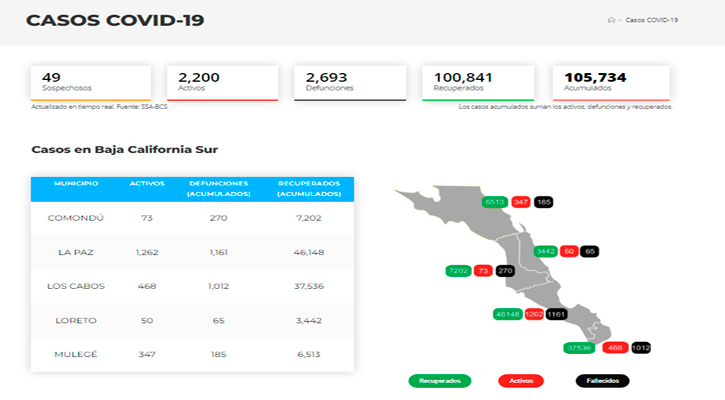Click Mulegé recovered value 6,513 in table

[309, 354]
